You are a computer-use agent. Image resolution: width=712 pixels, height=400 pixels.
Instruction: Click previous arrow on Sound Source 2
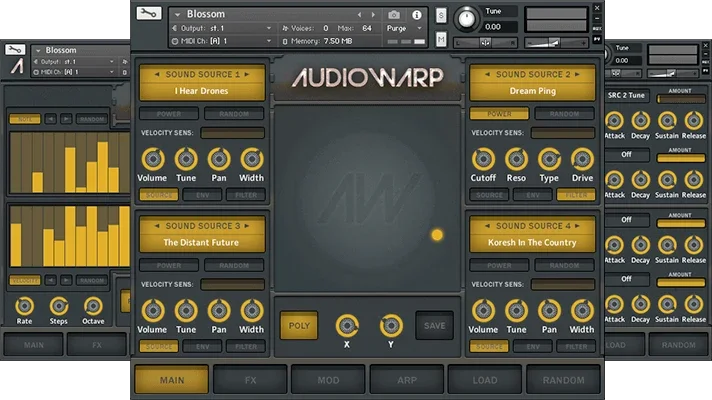[487, 74]
